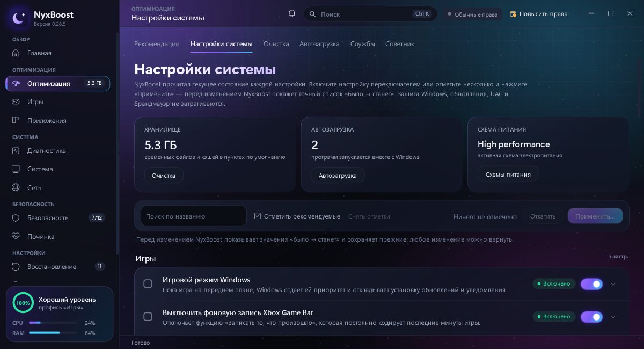Tick the Xbox Game Bar row checkbox
The height and width of the screenshot is (349, 644).
click(x=148, y=317)
